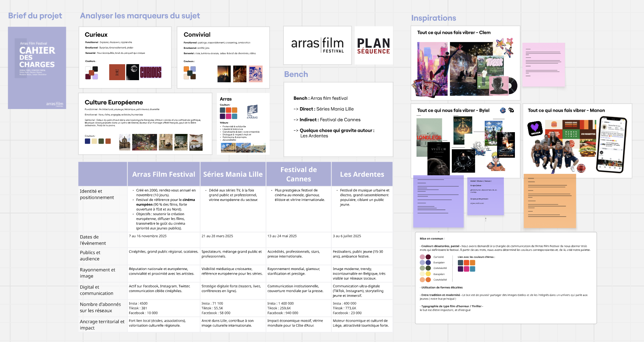Select the 'Analyser les marqueurs du sujet' heading

(x=140, y=16)
